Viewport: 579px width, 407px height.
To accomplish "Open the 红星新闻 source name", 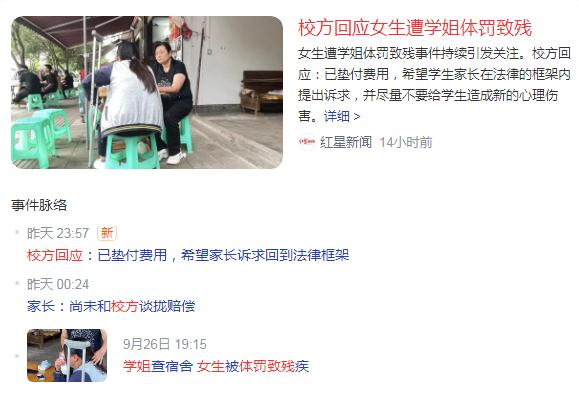I will click(x=346, y=142).
